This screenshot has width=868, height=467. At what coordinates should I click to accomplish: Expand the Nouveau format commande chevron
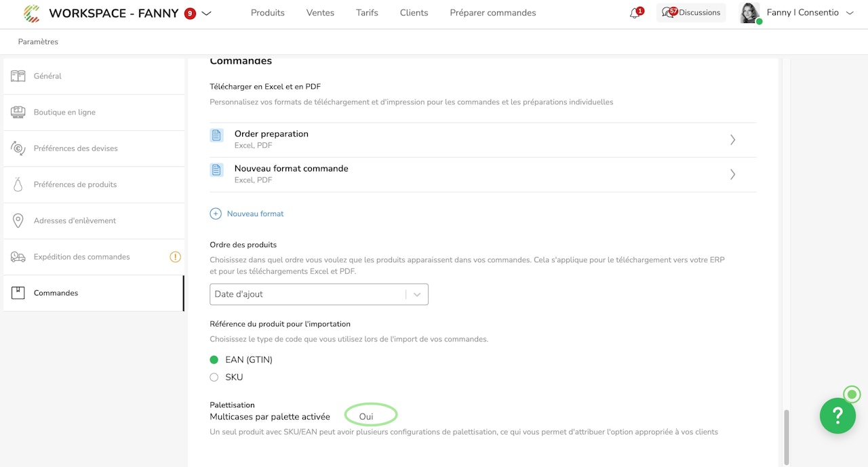[732, 174]
